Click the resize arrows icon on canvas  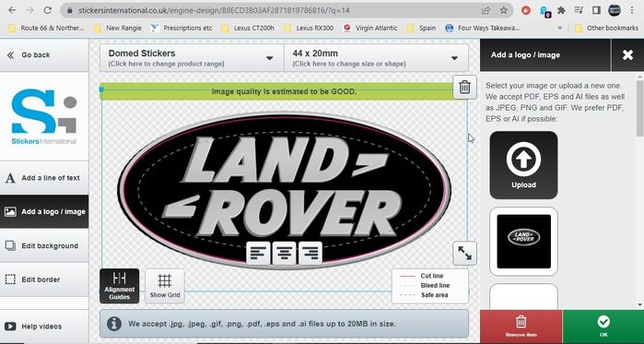464,254
